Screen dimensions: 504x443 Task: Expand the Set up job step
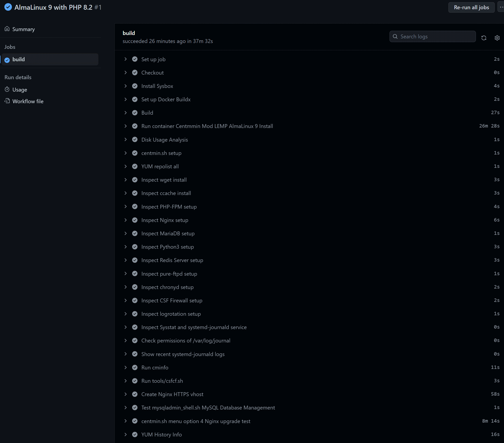click(x=126, y=59)
